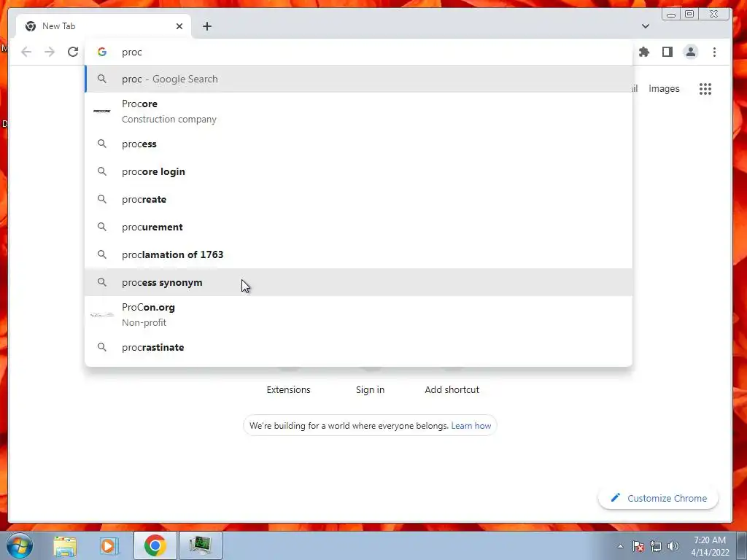This screenshot has height=560, width=747.
Task: Choose the 'procreate' suggestion
Action: pos(359,199)
